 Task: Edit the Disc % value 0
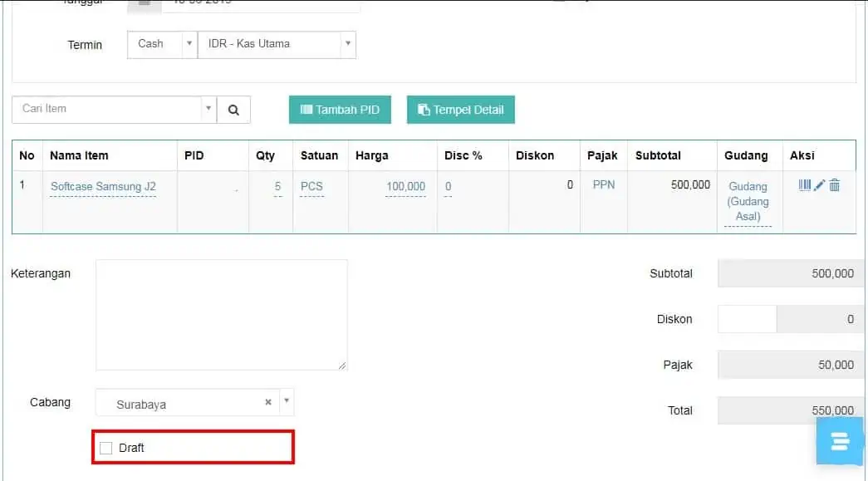pyautogui.click(x=448, y=187)
